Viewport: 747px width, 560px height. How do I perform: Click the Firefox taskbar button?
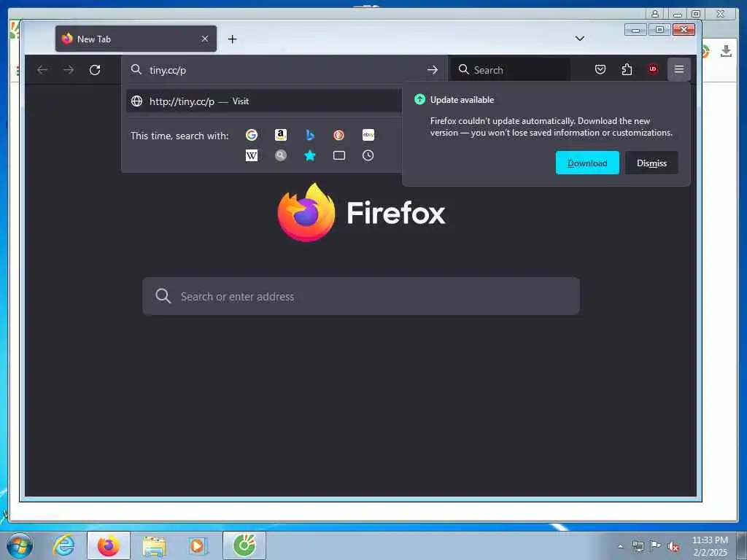[109, 545]
